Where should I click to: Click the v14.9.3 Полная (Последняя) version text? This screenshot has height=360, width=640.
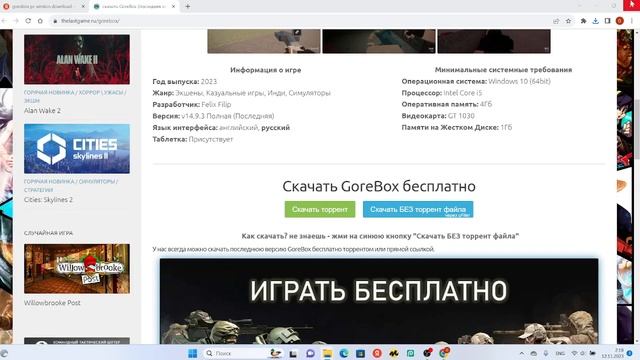click(228, 116)
